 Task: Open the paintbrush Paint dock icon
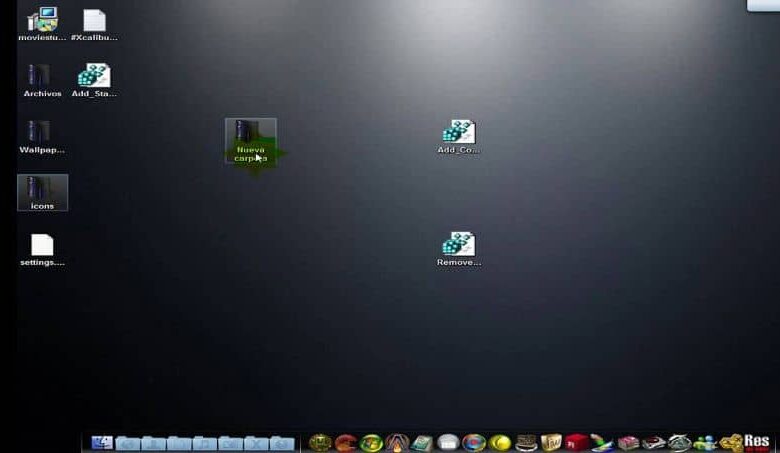[602, 442]
